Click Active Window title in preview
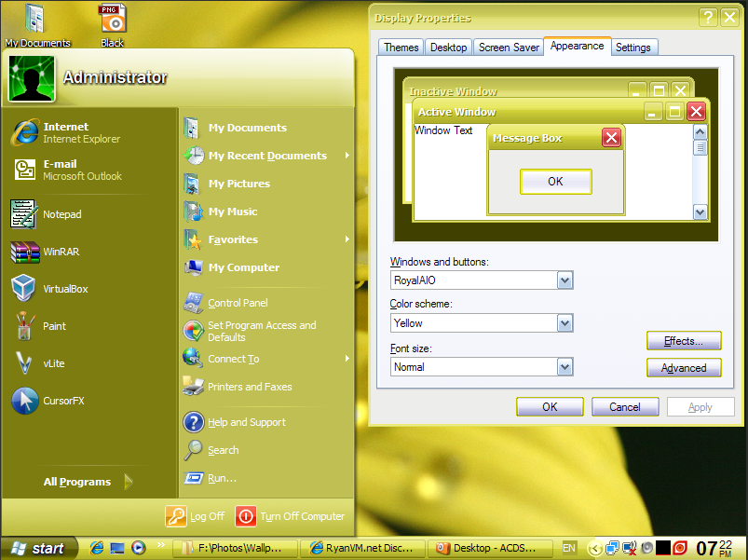Viewport: 748px width, 560px height. point(456,112)
